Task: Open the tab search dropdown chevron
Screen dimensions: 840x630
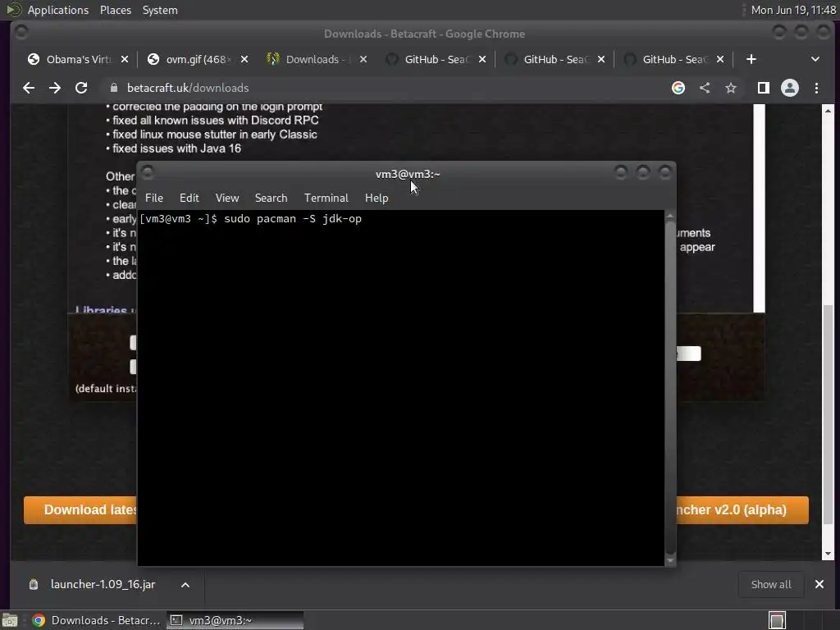Action: [x=815, y=59]
